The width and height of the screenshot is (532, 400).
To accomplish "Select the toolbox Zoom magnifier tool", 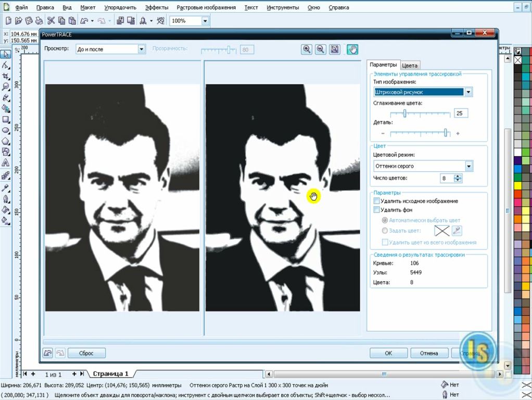I will pos(6,86).
